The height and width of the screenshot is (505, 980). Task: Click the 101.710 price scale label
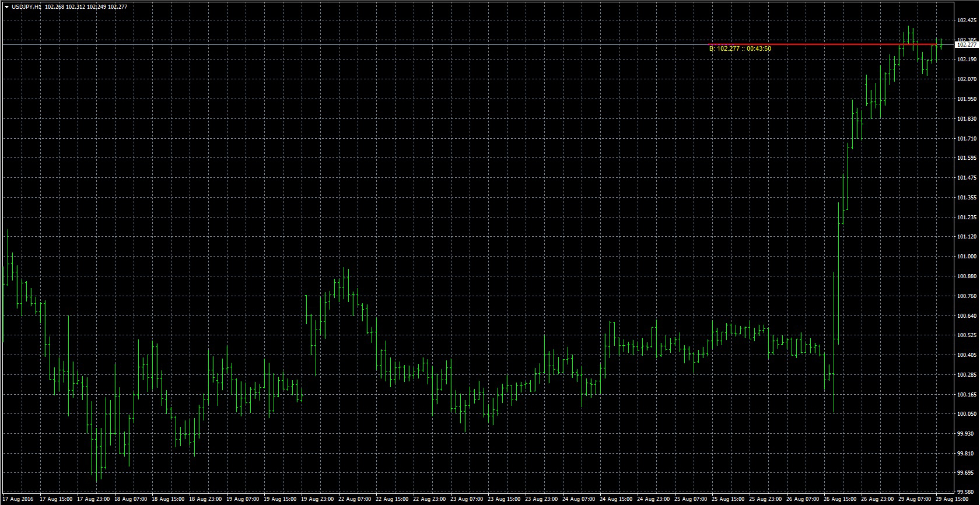[x=967, y=139]
